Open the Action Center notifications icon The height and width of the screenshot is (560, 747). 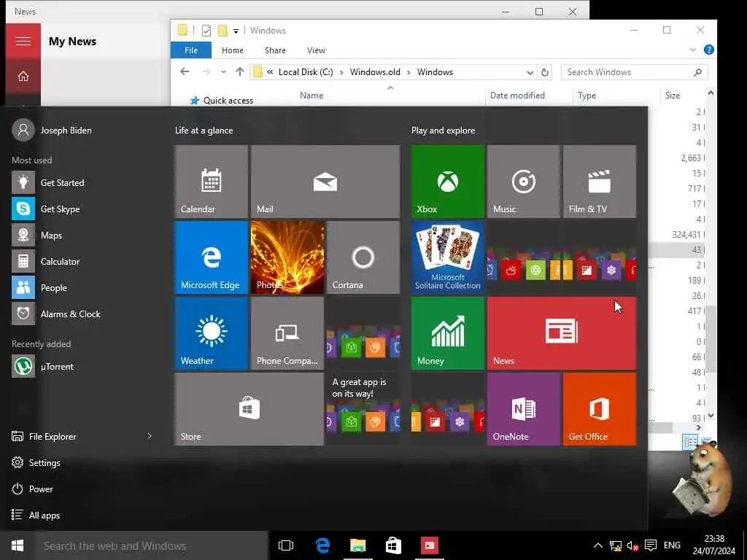(x=650, y=545)
